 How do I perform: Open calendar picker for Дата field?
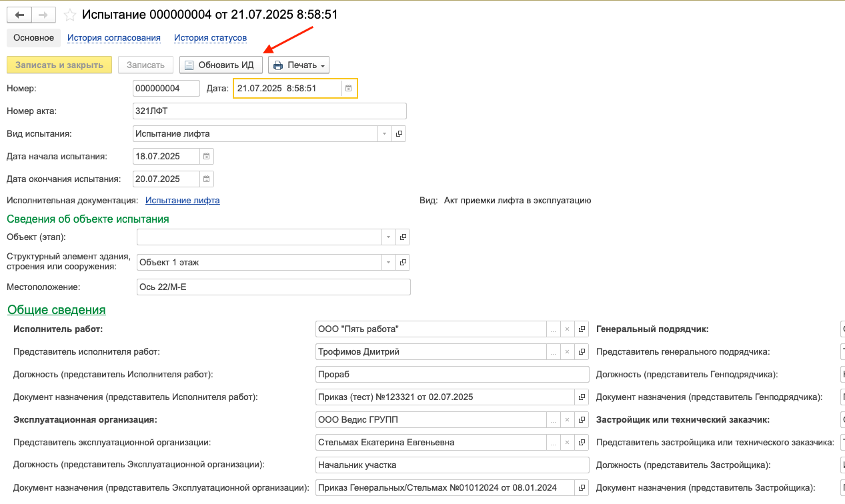(x=348, y=89)
